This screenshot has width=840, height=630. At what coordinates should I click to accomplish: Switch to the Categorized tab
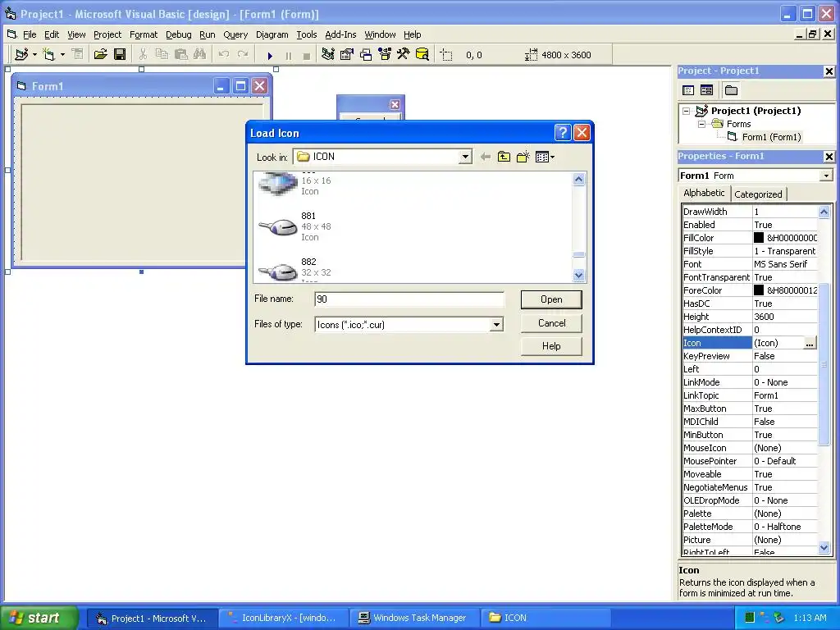758,194
